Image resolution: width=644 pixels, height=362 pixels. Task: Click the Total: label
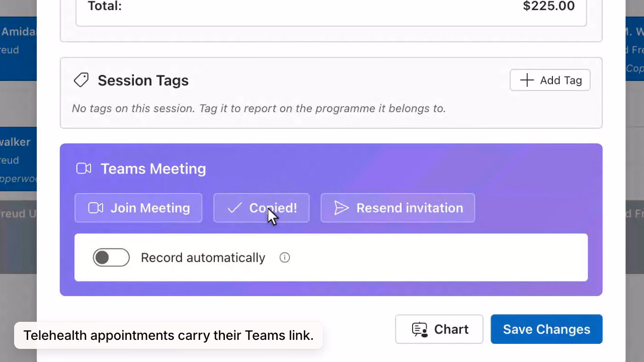click(105, 6)
